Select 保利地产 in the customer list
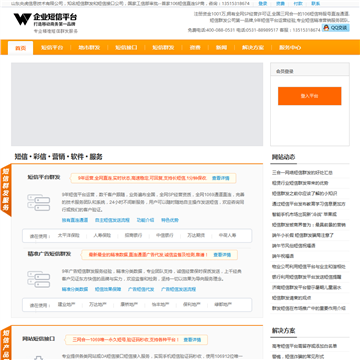The height and width of the screenshot is (360, 360). pos(192,304)
